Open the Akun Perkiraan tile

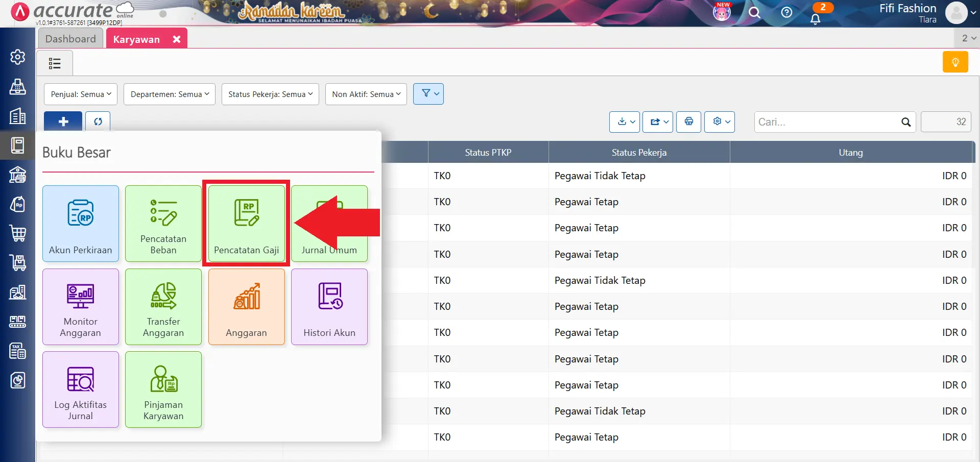coord(81,224)
